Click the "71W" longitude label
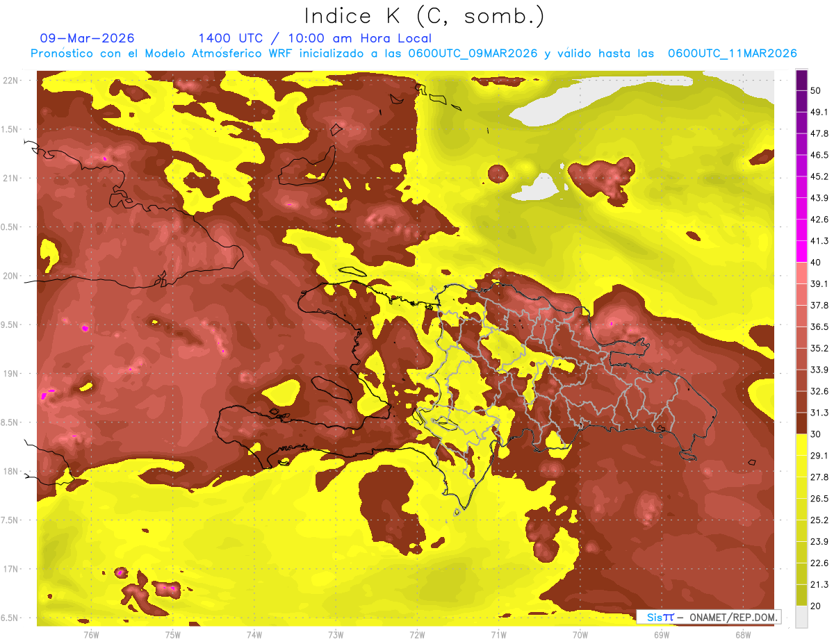 click(498, 634)
